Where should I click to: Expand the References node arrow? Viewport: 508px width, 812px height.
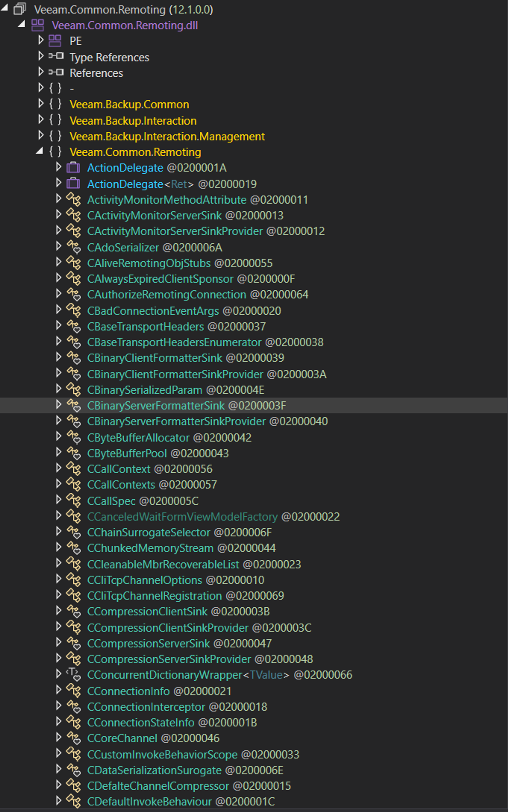click(x=41, y=72)
